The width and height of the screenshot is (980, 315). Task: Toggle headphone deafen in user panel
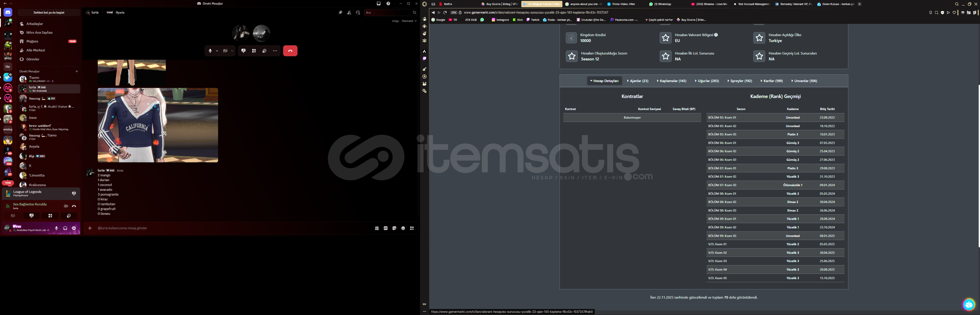65,228
